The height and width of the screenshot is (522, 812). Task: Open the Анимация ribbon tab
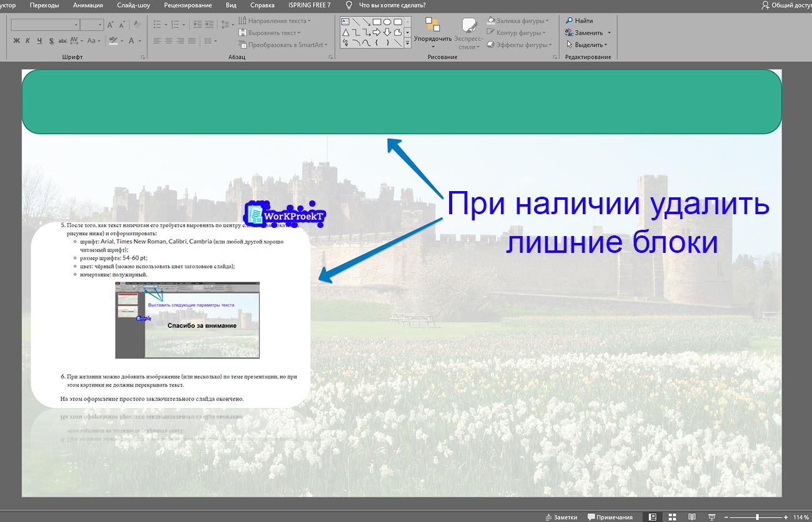click(88, 5)
